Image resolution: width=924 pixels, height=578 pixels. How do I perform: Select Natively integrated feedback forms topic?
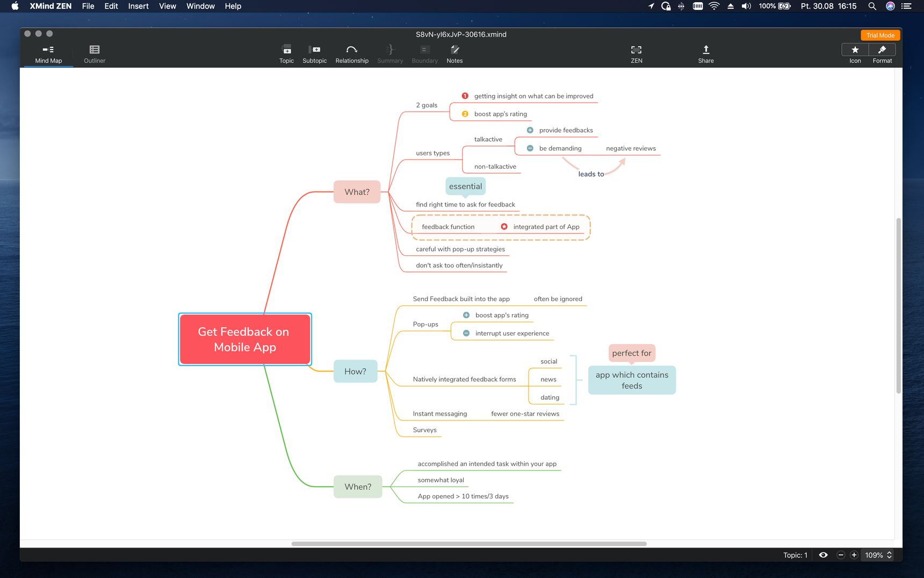pos(464,380)
